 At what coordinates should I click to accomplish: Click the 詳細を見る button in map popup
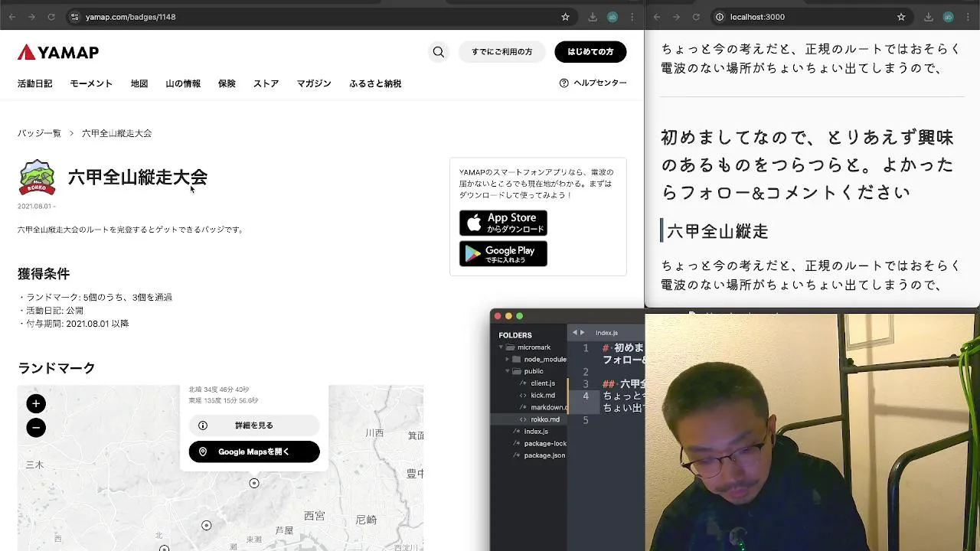[254, 425]
